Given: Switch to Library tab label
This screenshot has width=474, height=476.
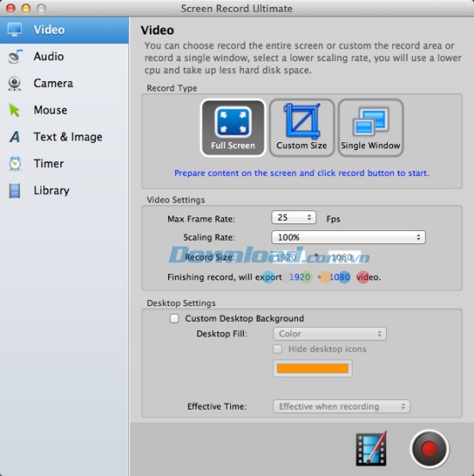Looking at the screenshot, I should [52, 191].
